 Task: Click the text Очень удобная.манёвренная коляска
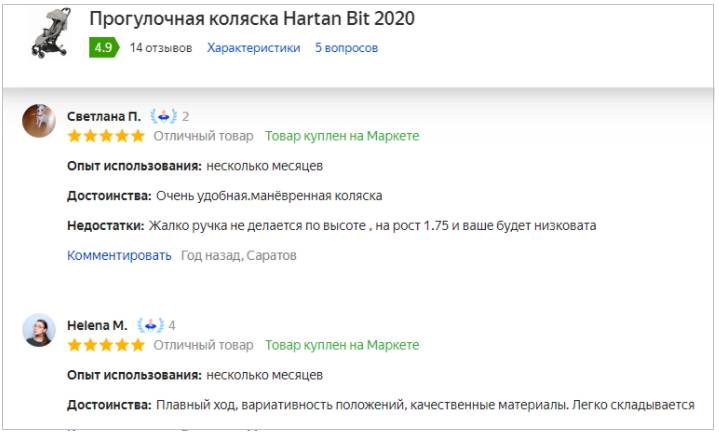(269, 196)
